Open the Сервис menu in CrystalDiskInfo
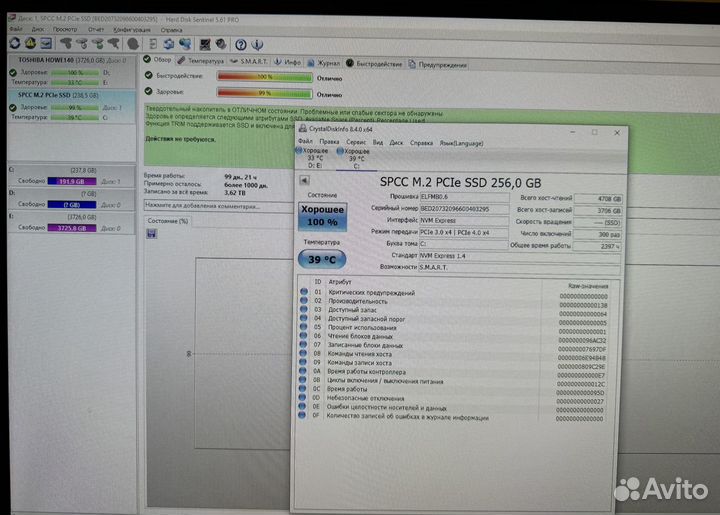This screenshot has height=515, width=720. click(x=349, y=142)
